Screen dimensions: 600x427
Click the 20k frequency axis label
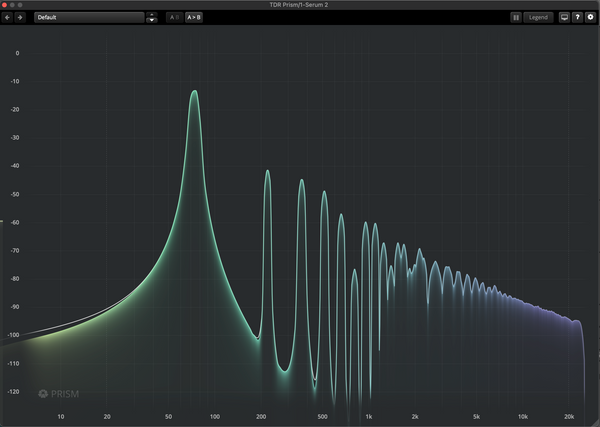click(x=569, y=417)
